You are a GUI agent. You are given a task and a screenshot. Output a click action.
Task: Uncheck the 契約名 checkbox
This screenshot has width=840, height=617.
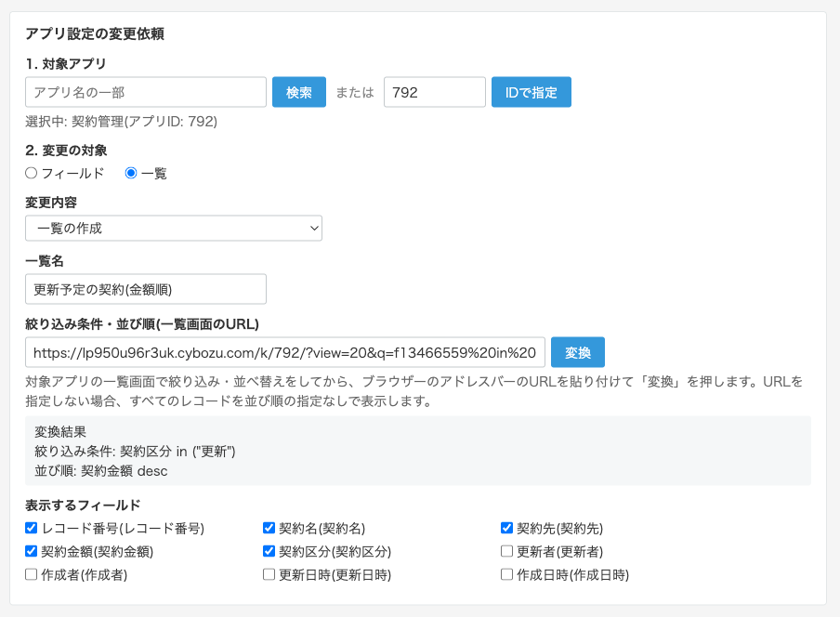(x=269, y=528)
